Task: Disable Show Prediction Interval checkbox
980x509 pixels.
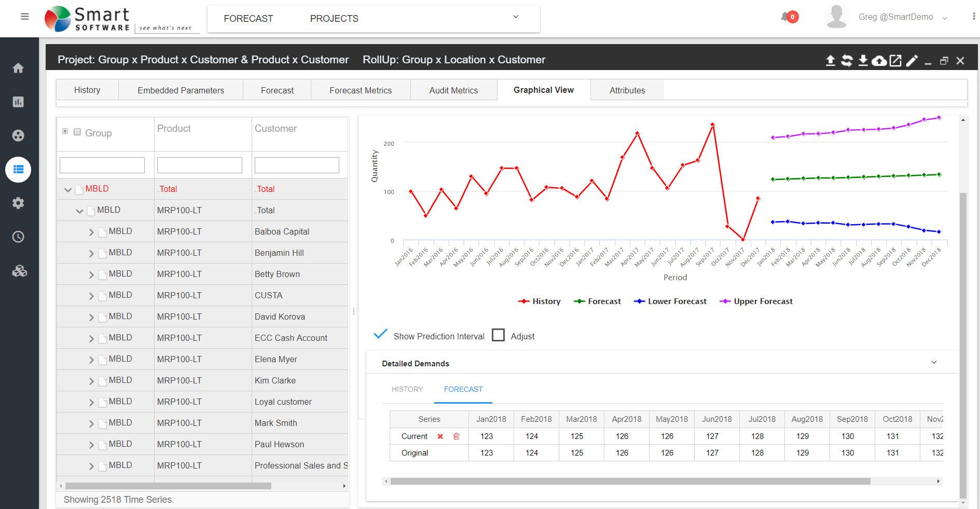Action: [x=380, y=335]
